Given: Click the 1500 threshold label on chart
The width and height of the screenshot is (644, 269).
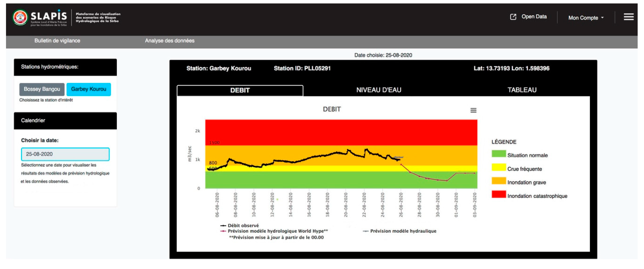Looking at the screenshot, I should tap(214, 143).
